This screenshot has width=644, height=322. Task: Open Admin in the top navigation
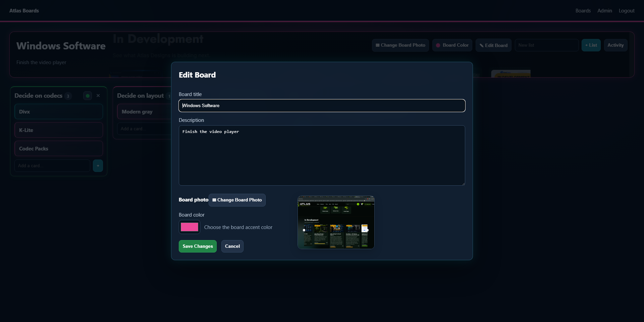coord(604,11)
